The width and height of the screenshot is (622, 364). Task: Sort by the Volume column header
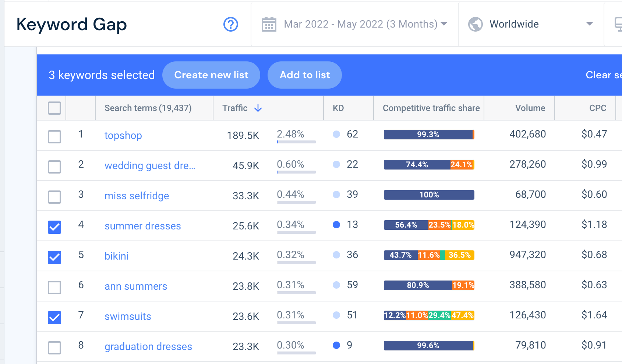pos(530,108)
